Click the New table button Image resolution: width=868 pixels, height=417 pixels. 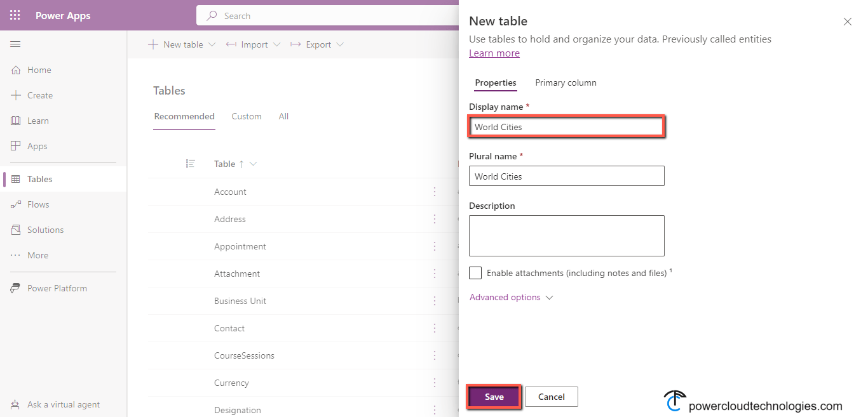tap(175, 44)
